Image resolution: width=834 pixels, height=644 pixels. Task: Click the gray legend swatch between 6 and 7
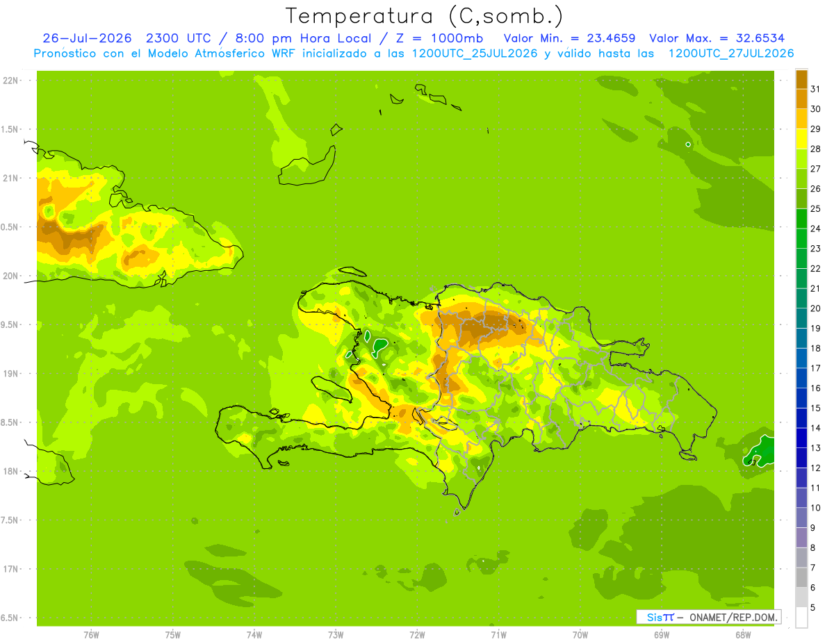(801, 577)
